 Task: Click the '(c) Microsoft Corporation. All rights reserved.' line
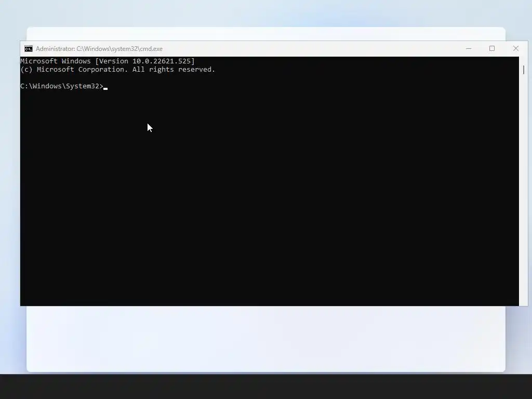tap(118, 70)
